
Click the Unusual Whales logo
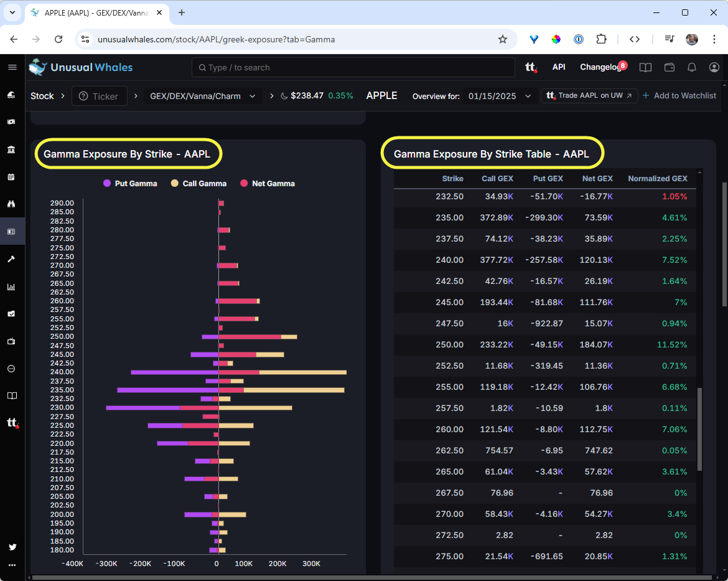pos(81,67)
